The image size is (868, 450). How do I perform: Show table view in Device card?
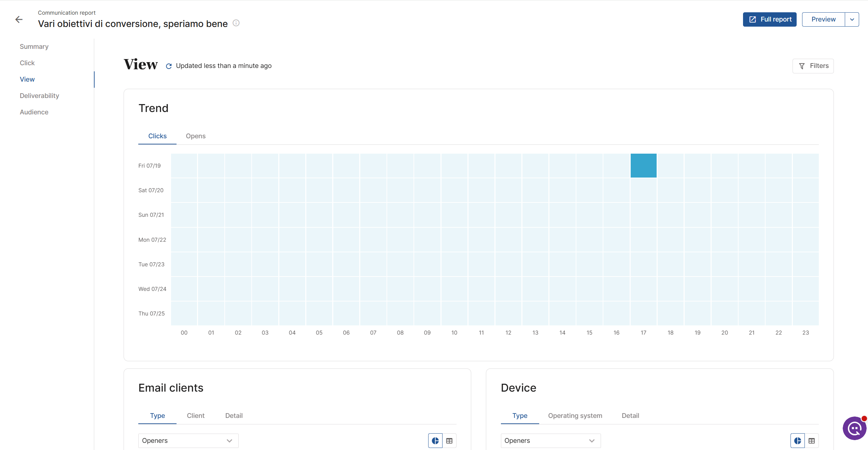click(812, 440)
